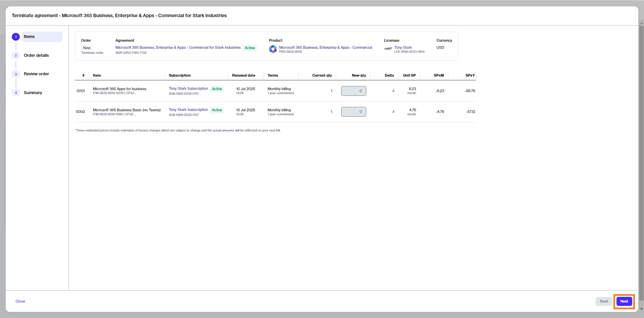Click the Stark licensee logo icon
This screenshot has height=318, width=644.
pos(388,49)
